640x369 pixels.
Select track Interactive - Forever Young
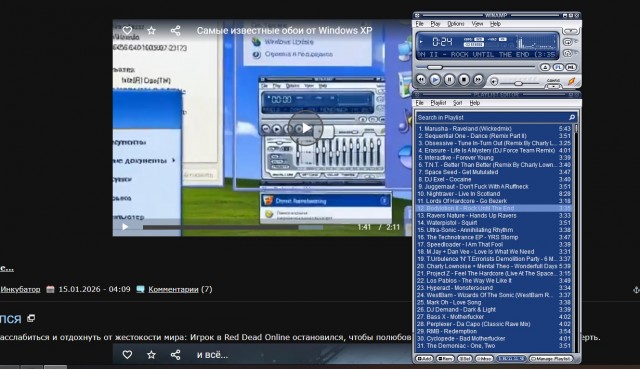tap(493, 158)
